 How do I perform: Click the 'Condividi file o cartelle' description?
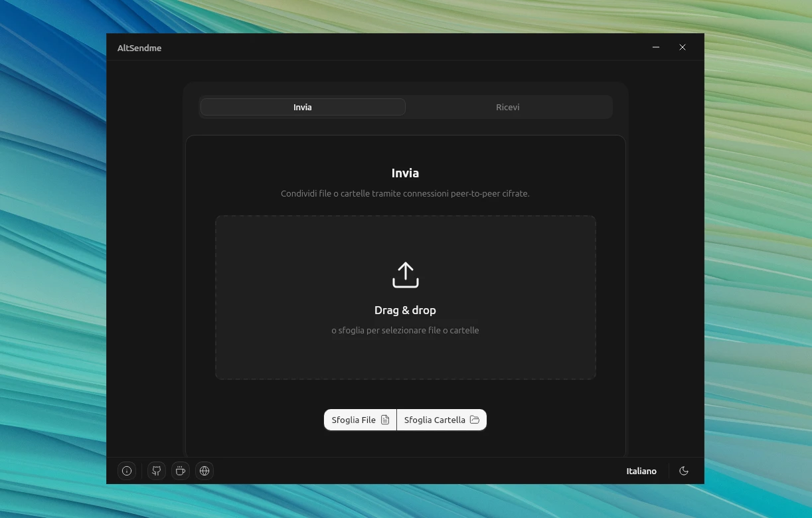405,194
